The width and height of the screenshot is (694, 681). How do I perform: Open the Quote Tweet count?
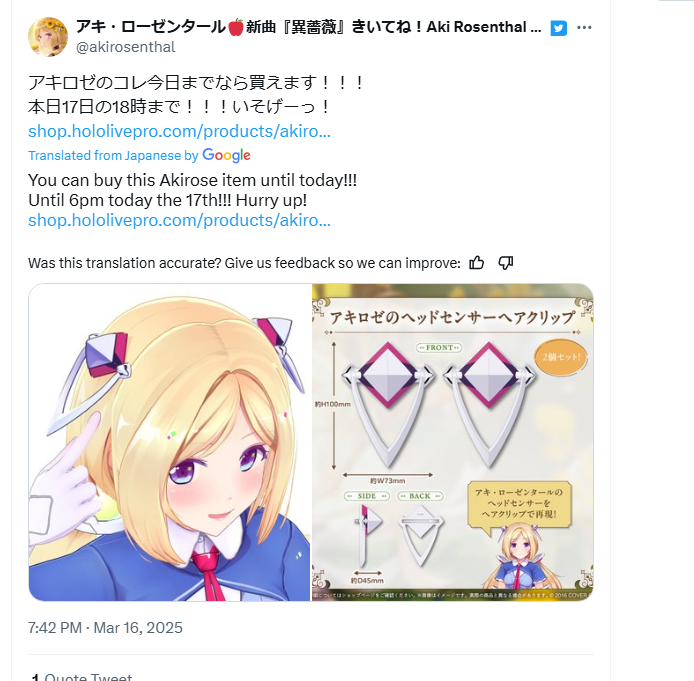tap(82, 677)
